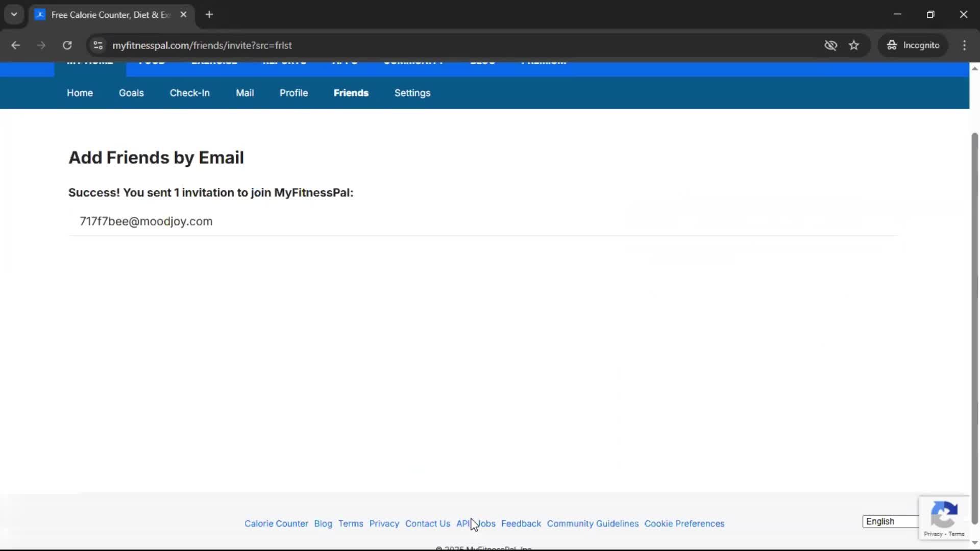The image size is (980, 551).
Task: Click the vertical page scrollbar thumb
Action: pos(974,328)
